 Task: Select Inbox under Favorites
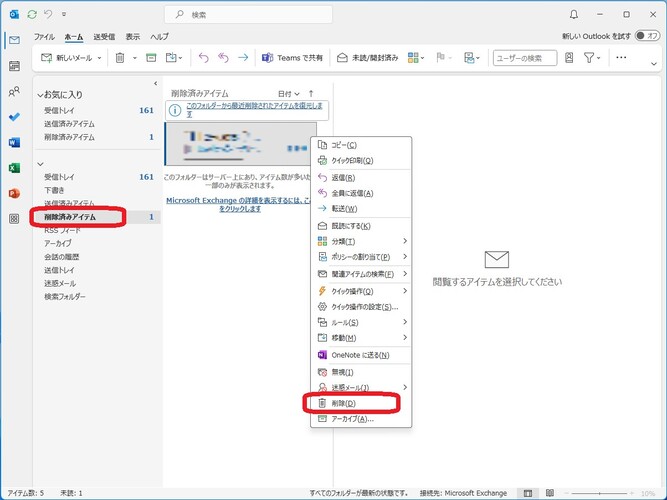(x=99, y=110)
